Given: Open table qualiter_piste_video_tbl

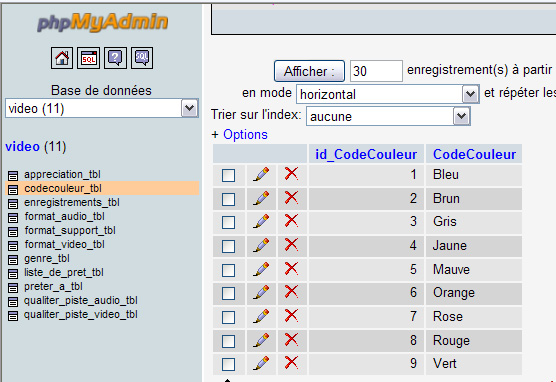Looking at the screenshot, I should (81, 314).
